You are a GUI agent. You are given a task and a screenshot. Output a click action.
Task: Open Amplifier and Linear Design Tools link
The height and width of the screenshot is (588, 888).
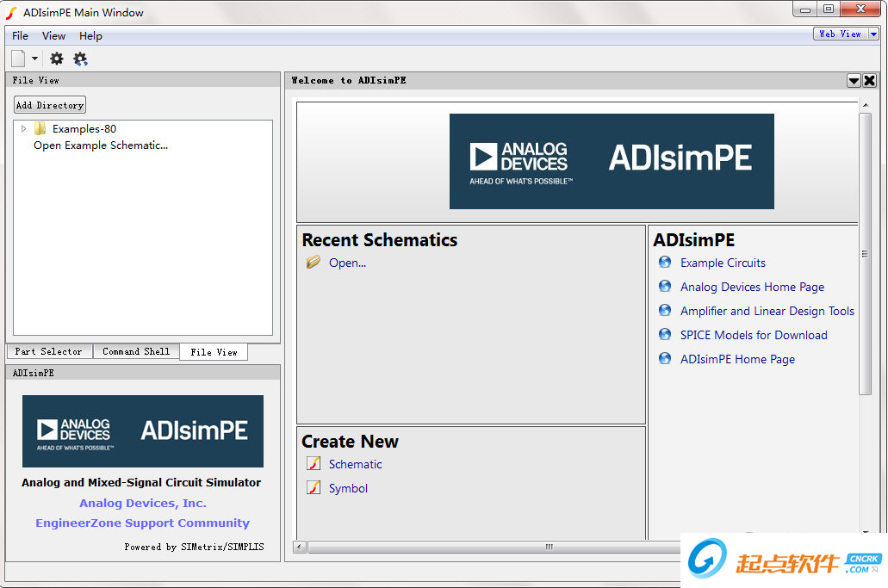pos(767,312)
